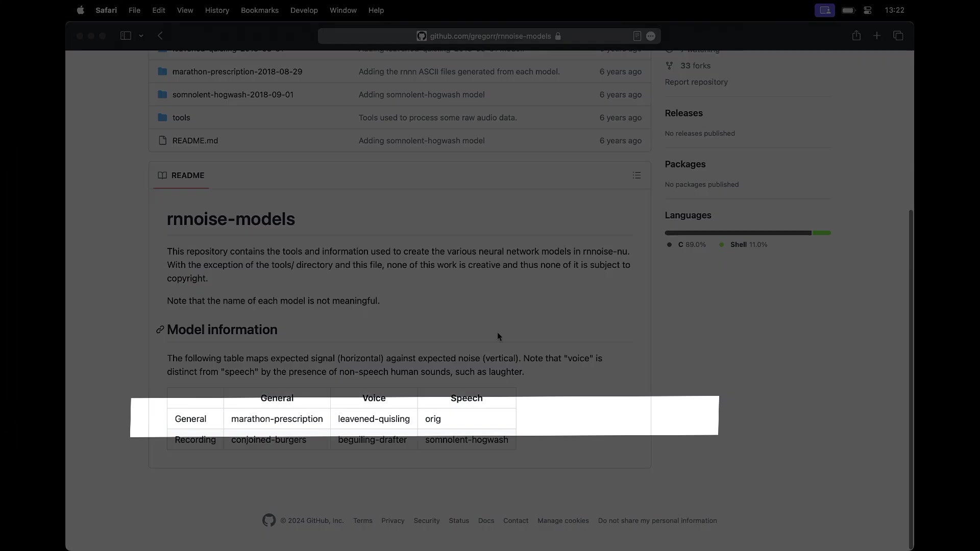Open the Privacy link in the footer
The height and width of the screenshot is (551, 980).
(x=393, y=520)
